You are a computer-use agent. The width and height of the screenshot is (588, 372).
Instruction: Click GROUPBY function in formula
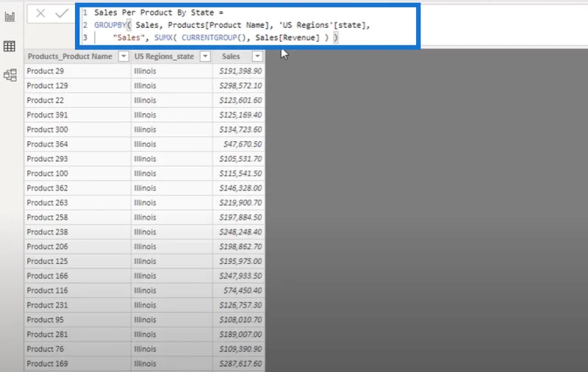[110, 25]
